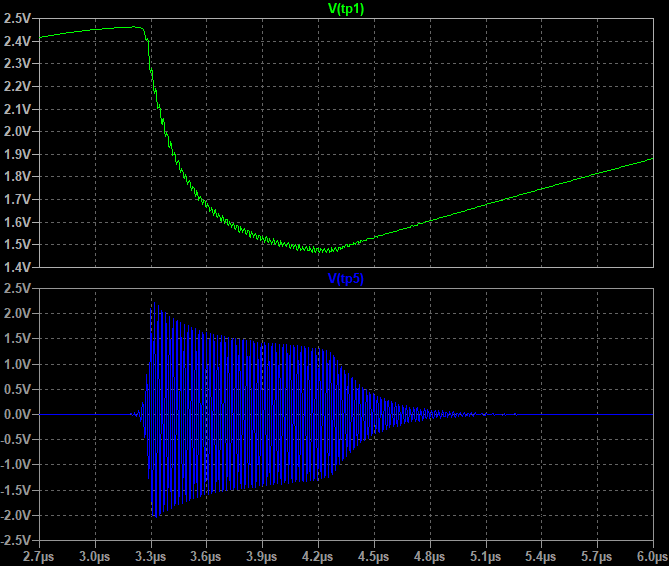669x566 pixels.
Task: Click the -2.5V label on lower pane axis
Action: point(16,540)
